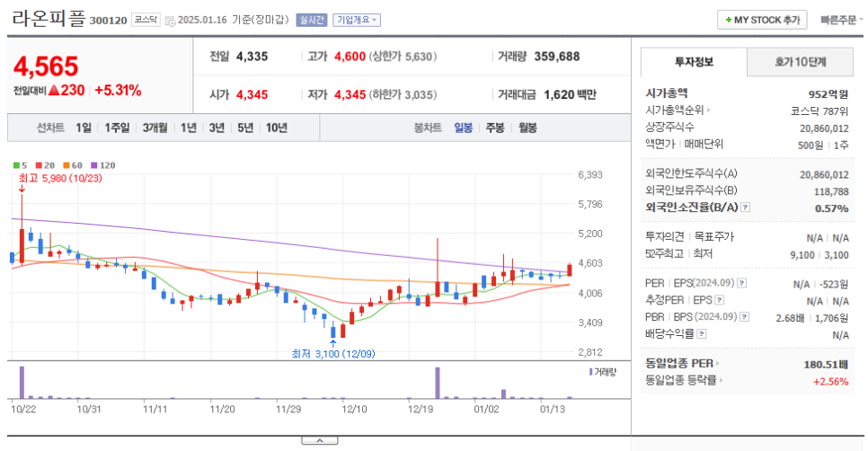Select the 일봉 daily candle chart
Screen dimensions: 868x451
click(x=464, y=128)
